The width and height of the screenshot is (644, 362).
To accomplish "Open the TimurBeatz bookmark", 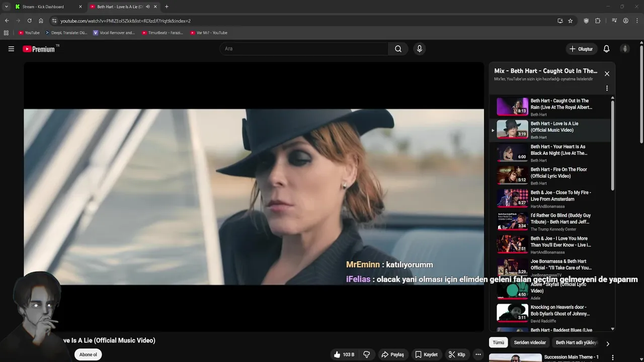I will click(162, 33).
